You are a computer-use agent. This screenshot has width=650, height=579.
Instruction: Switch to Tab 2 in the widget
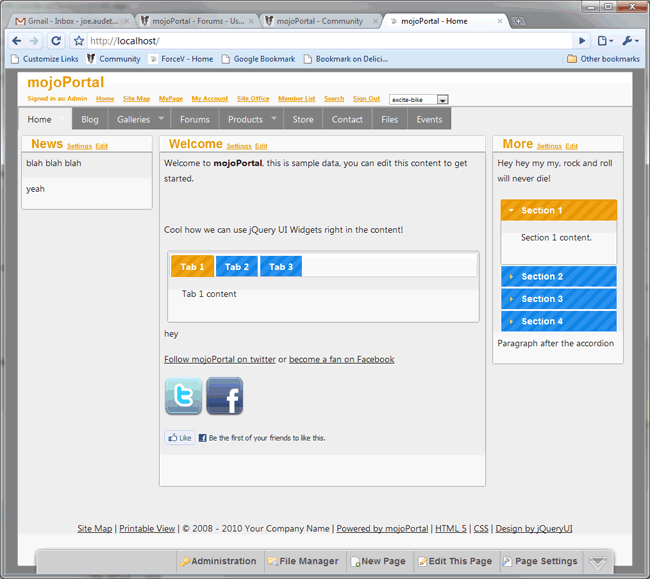pos(237,267)
